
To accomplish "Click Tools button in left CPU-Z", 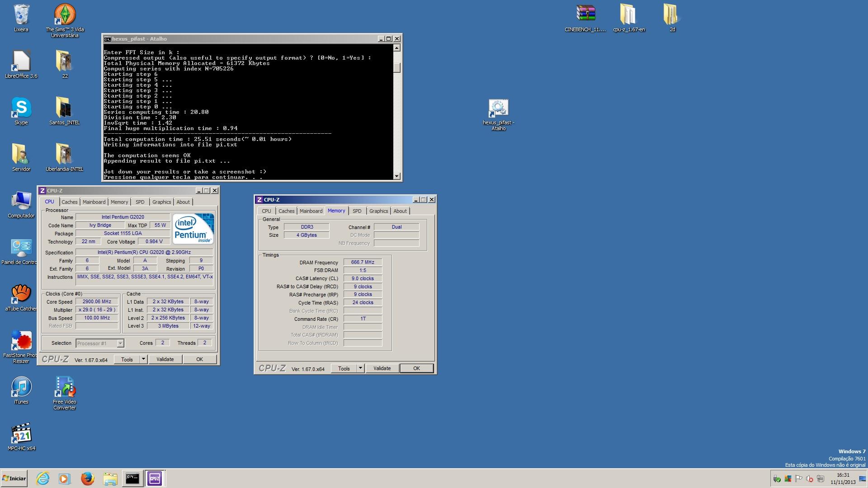I will pos(127,359).
